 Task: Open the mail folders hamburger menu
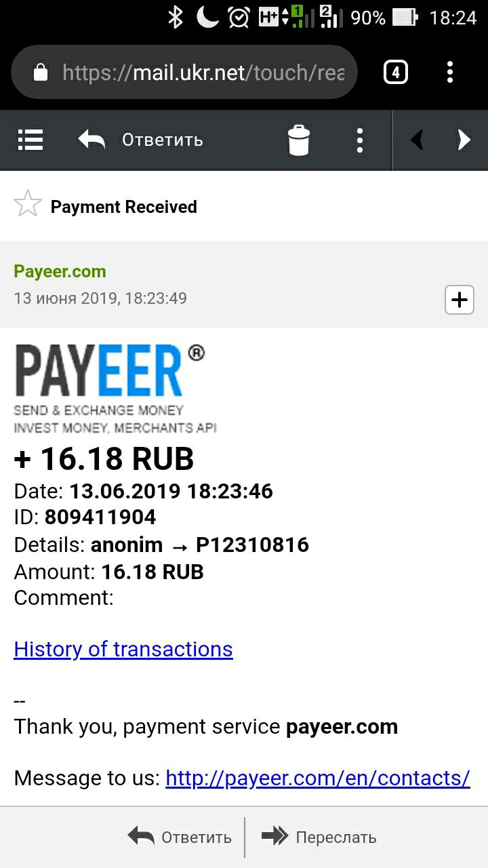(x=30, y=140)
